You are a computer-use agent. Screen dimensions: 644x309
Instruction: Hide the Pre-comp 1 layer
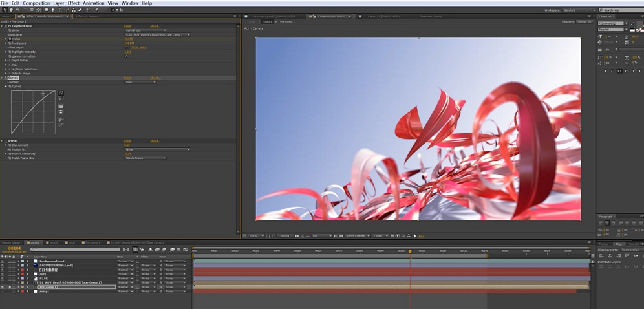3,287
